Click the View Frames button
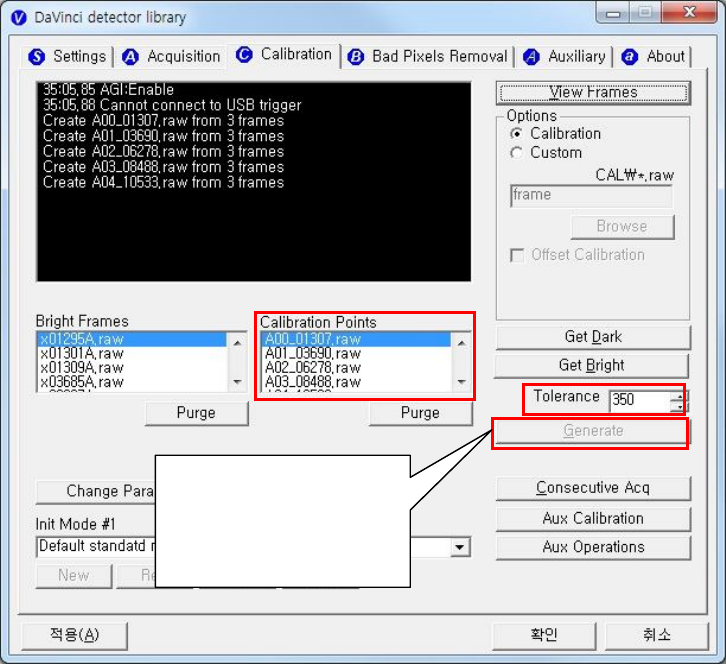 tap(593, 93)
